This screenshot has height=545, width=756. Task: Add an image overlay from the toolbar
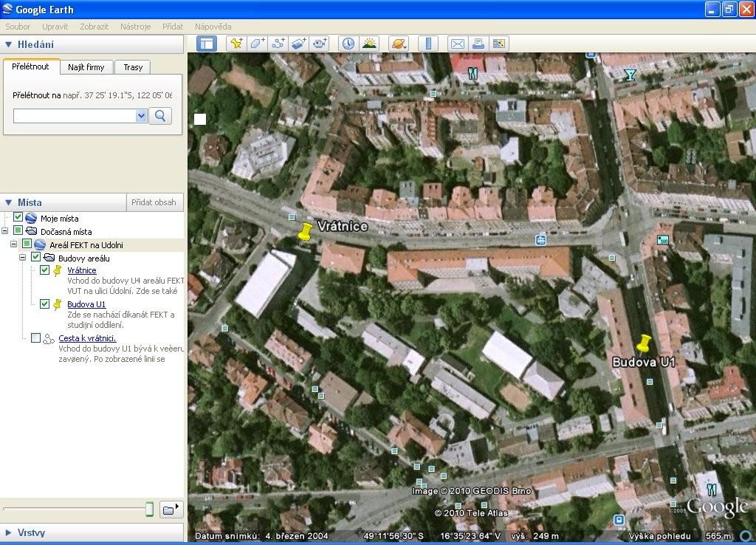[298, 44]
